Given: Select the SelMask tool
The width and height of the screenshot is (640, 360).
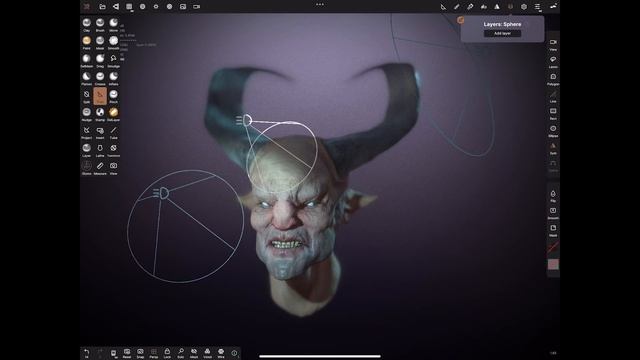Looking at the screenshot, I should point(87,60).
